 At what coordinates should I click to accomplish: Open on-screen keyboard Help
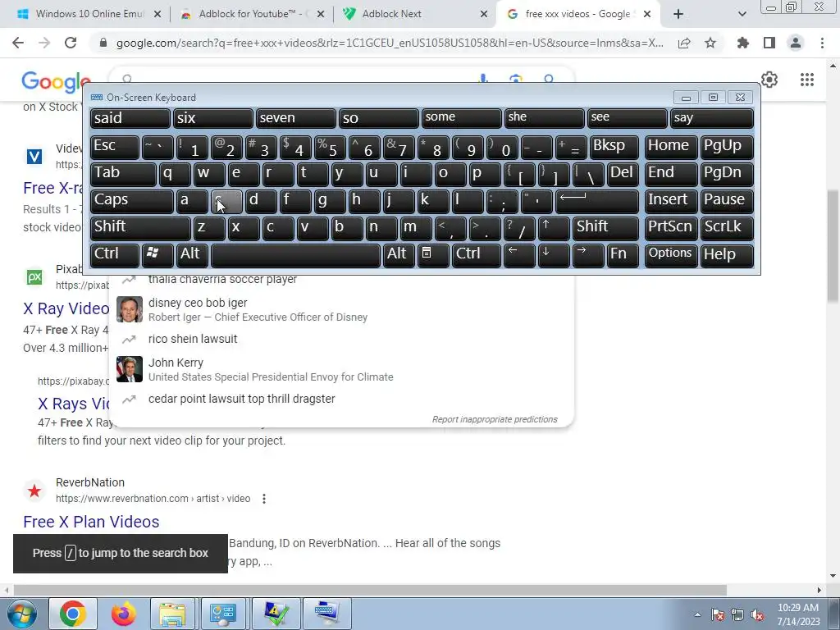tap(727, 255)
